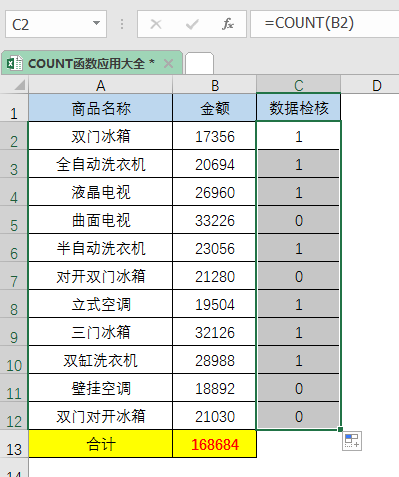Click the check cell beside 21280
The height and width of the screenshot is (477, 399).
(299, 276)
